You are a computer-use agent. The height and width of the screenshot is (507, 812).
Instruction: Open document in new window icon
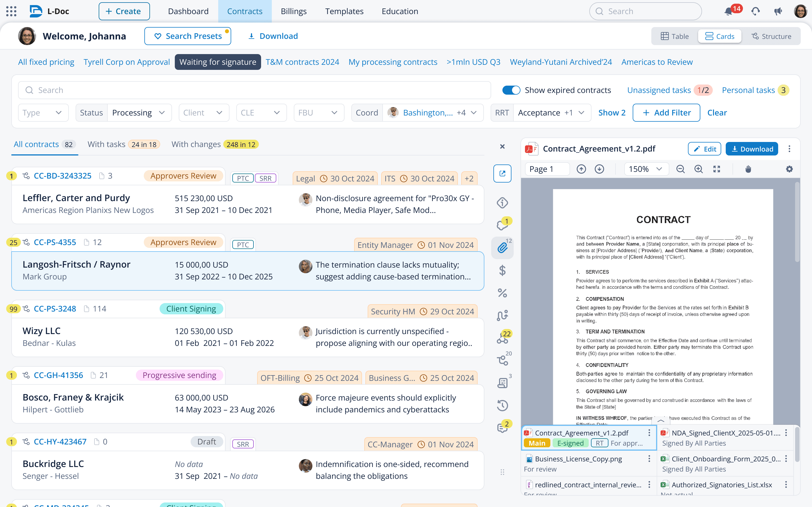(x=502, y=173)
